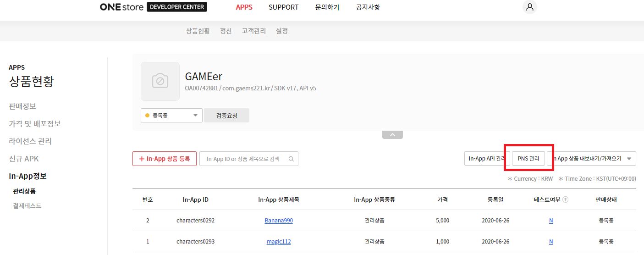Open the APPS top menu
This screenshot has width=644, height=255.
point(244,7)
